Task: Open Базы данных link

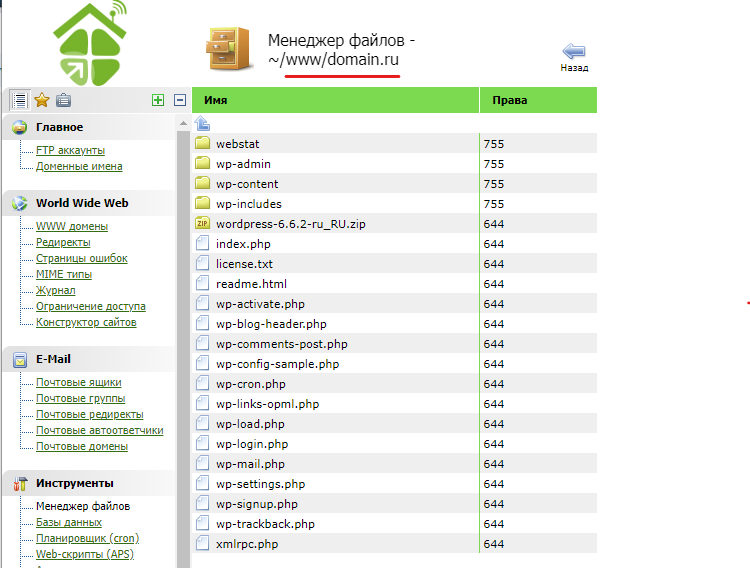Action: pos(68,522)
